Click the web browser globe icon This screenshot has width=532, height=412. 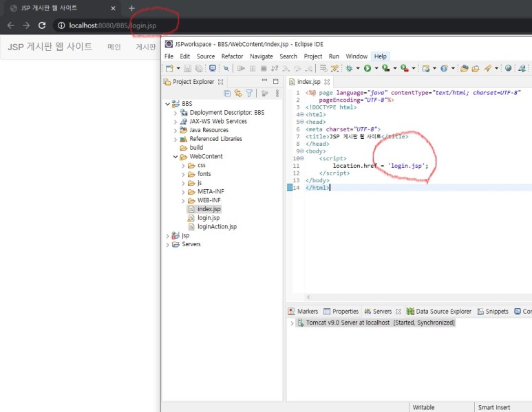point(508,68)
